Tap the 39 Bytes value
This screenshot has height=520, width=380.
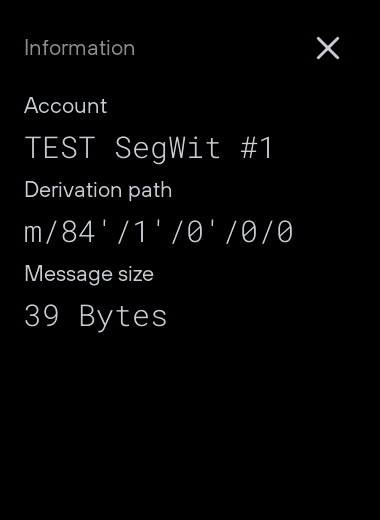click(x=96, y=316)
